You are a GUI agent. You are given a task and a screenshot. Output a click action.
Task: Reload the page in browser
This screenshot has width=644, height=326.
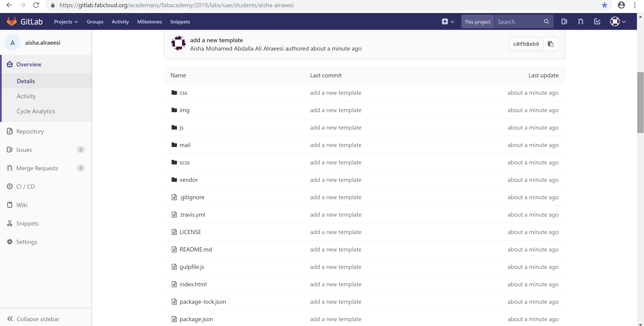point(36,5)
